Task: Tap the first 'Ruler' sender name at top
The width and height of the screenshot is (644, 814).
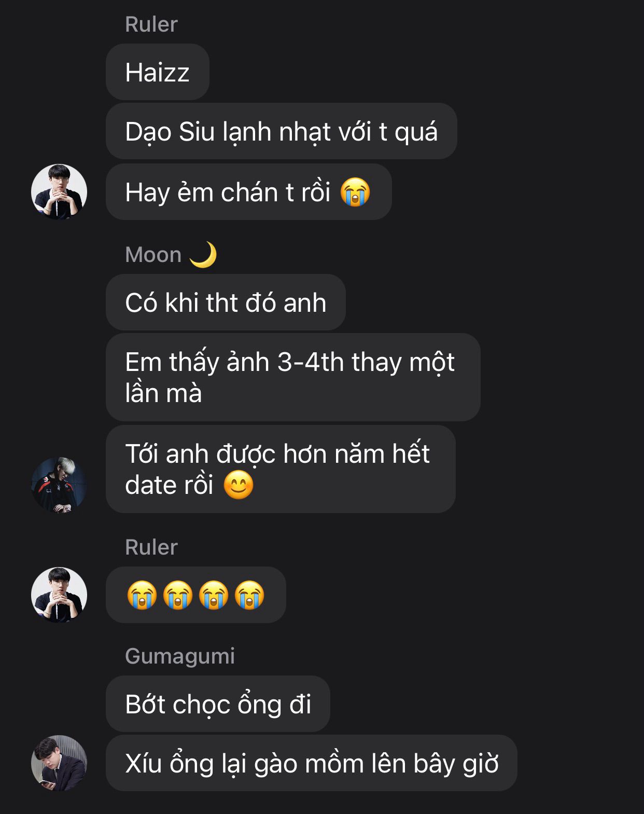Action: click(151, 24)
